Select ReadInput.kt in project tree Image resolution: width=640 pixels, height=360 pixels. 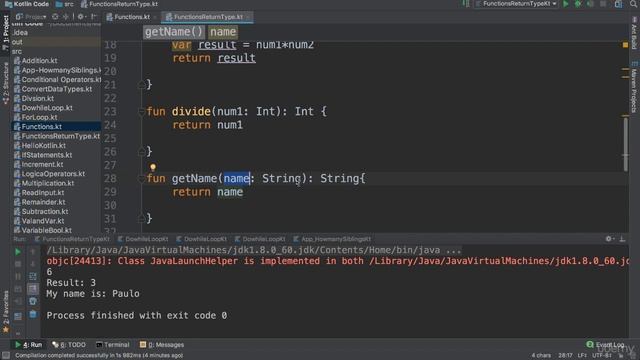pos(42,193)
